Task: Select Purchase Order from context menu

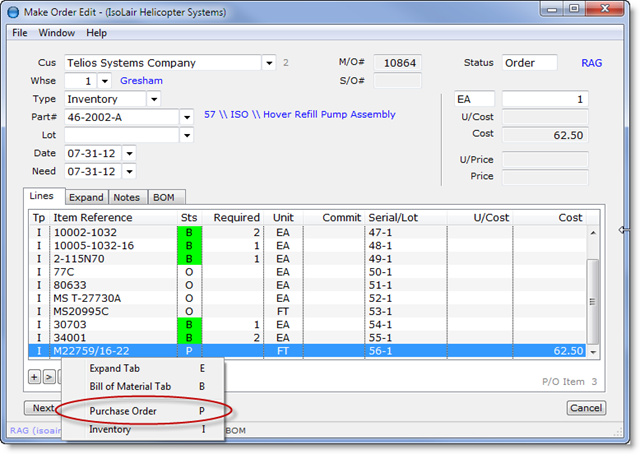Action: pyautogui.click(x=123, y=411)
